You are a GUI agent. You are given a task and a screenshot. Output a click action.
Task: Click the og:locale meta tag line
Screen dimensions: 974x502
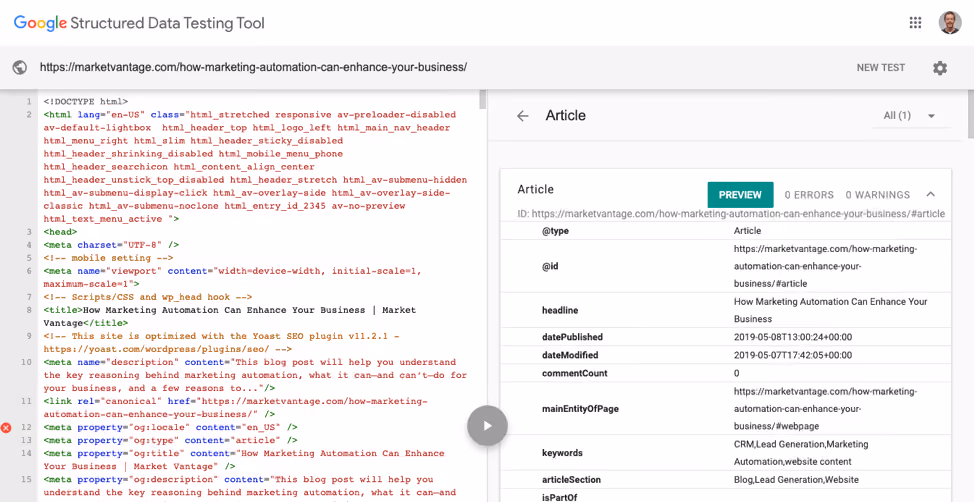170,427
